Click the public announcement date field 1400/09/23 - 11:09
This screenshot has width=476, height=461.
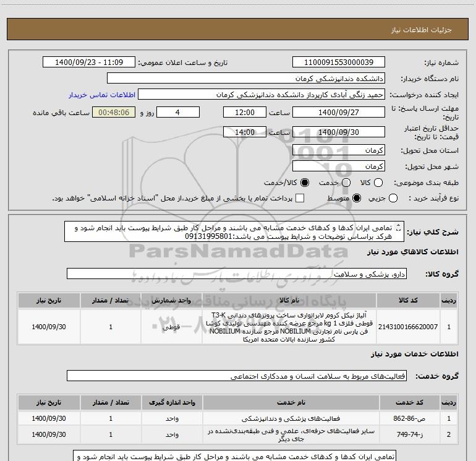(89, 62)
